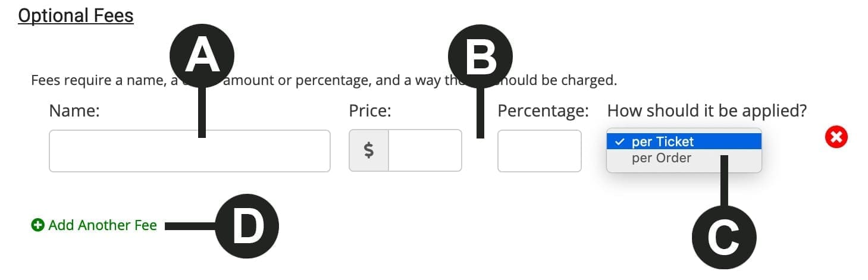Click the dollar sign prefix in Price field
The image size is (868, 280).
(369, 150)
